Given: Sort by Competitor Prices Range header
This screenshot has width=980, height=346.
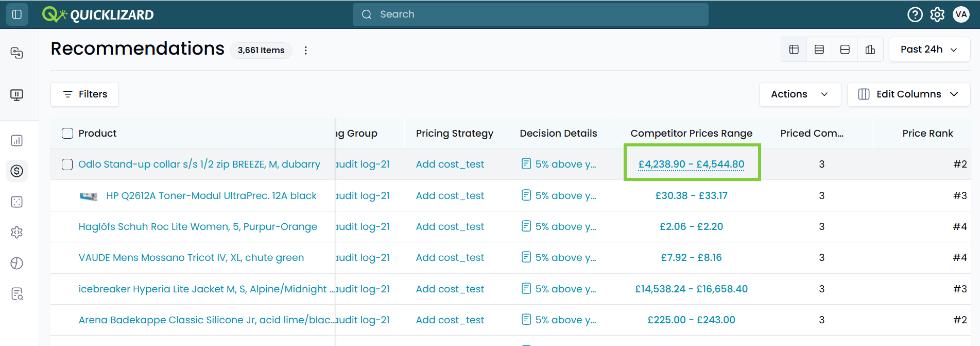Looking at the screenshot, I should click(x=691, y=134).
